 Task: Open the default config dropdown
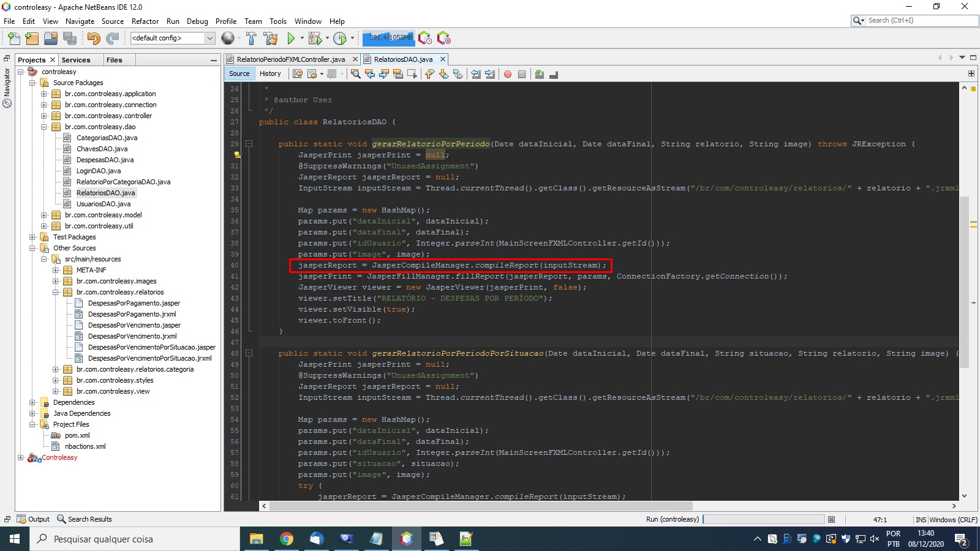pos(209,38)
